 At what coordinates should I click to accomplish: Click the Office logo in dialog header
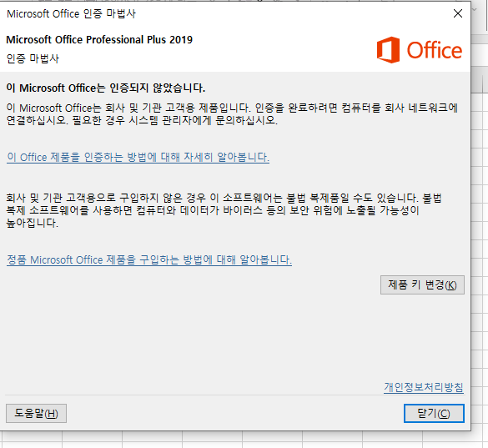[420, 50]
